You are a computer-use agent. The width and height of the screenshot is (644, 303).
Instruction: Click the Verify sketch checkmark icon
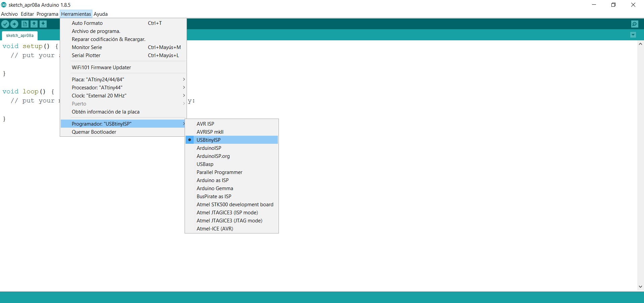5,24
